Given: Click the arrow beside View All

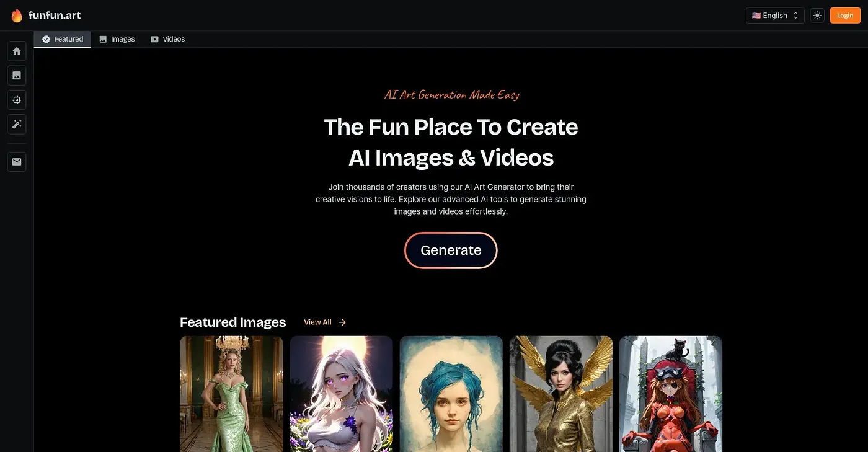Looking at the screenshot, I should click(x=342, y=322).
